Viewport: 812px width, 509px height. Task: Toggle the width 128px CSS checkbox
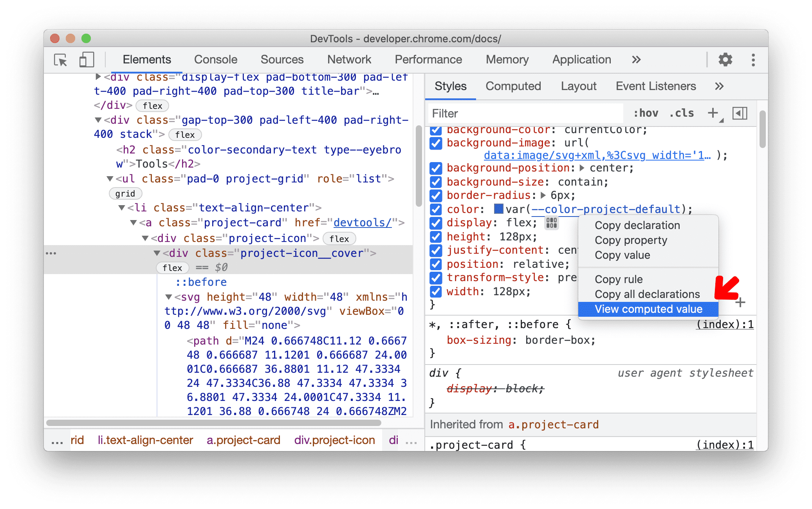[x=437, y=291]
